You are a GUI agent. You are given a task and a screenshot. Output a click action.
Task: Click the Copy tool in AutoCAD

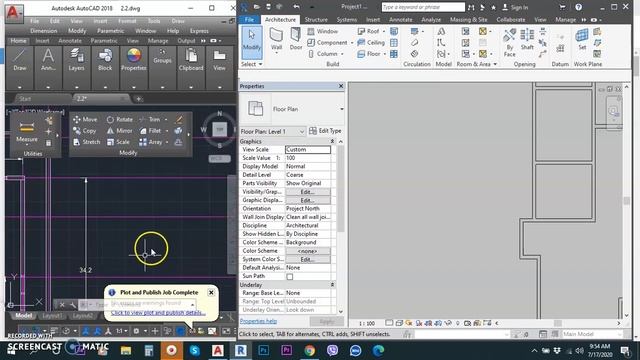tap(84, 131)
